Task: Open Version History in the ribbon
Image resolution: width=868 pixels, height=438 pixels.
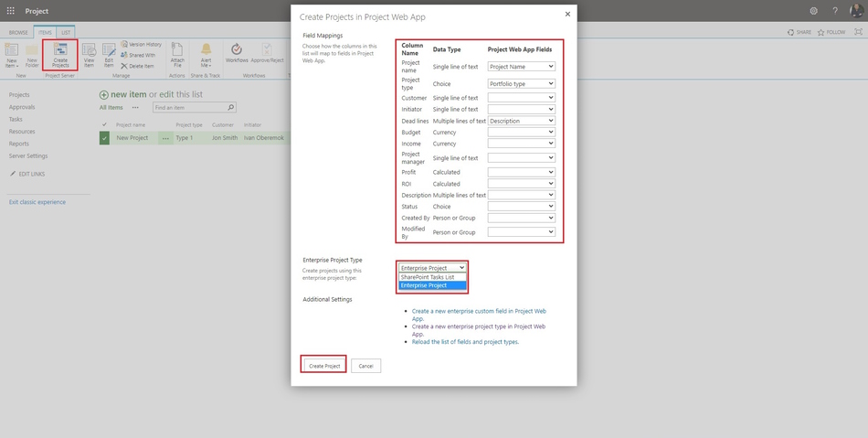Action: click(141, 44)
